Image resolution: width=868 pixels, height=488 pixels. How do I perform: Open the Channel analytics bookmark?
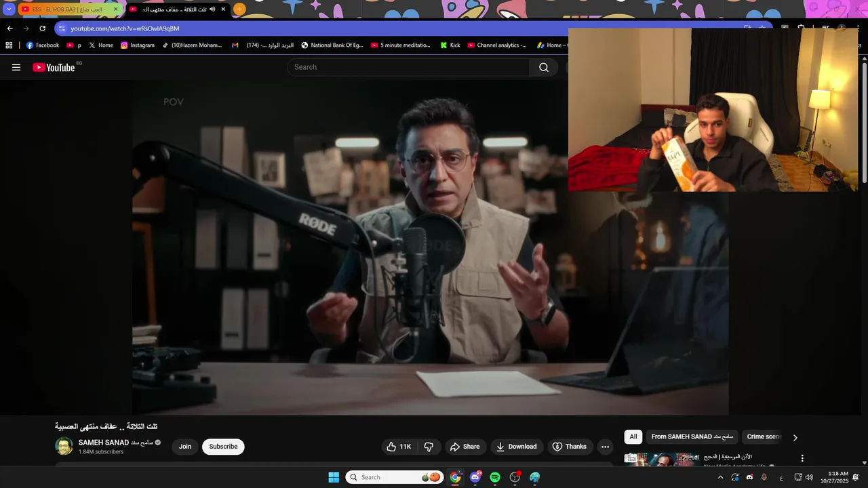point(497,45)
